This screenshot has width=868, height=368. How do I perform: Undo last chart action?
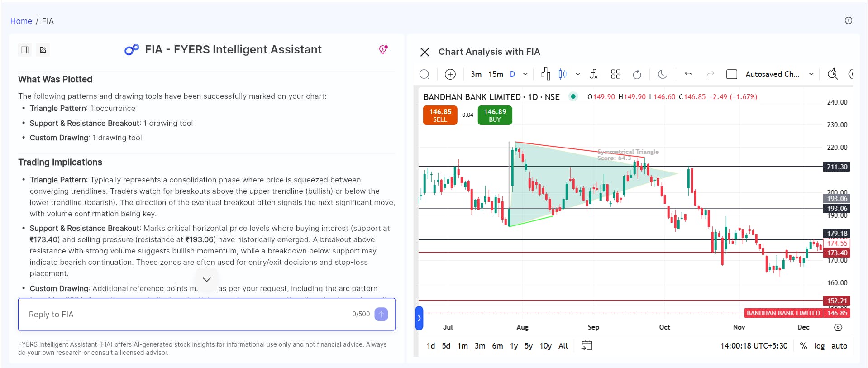[x=688, y=74]
